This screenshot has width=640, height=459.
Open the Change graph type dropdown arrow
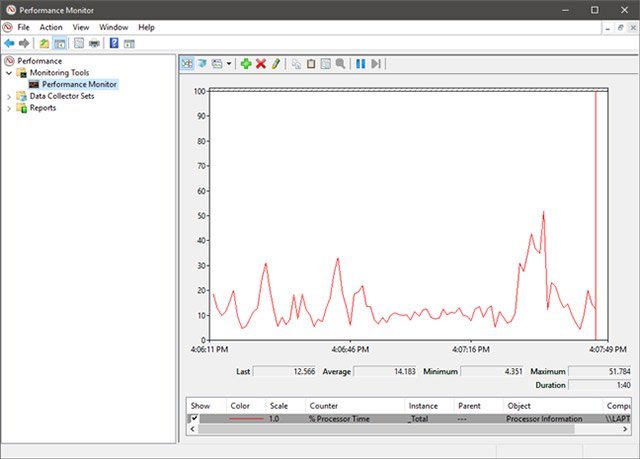coord(229,63)
